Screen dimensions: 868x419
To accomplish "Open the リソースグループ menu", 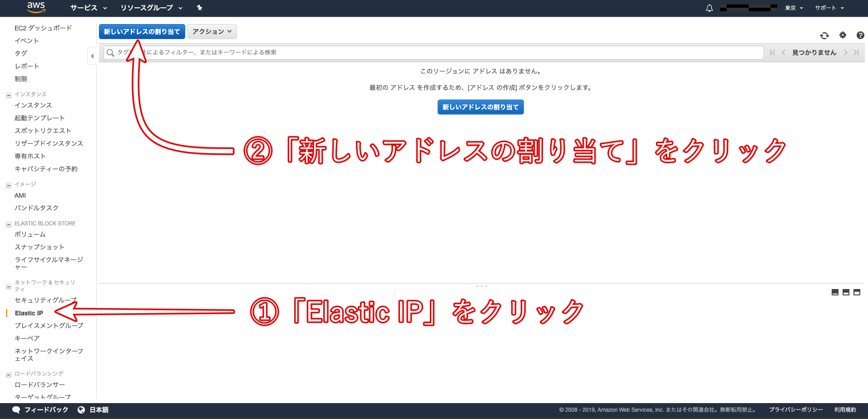I will 151,8.
